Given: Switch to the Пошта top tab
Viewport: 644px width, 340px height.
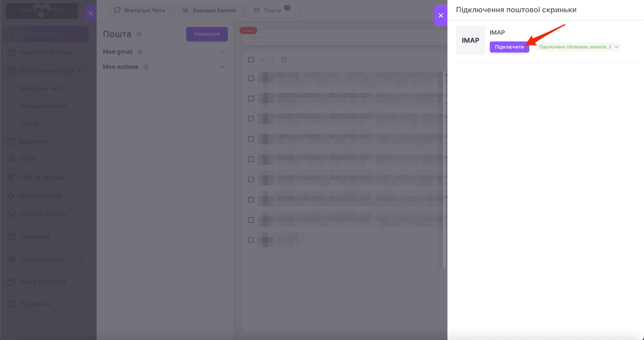Looking at the screenshot, I should pyautogui.click(x=272, y=10).
